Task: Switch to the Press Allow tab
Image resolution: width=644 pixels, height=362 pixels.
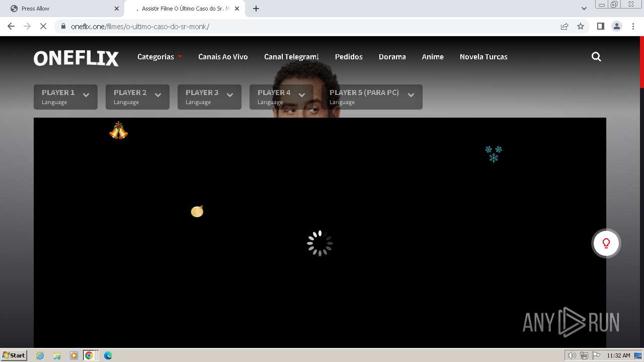Action: [61, 9]
